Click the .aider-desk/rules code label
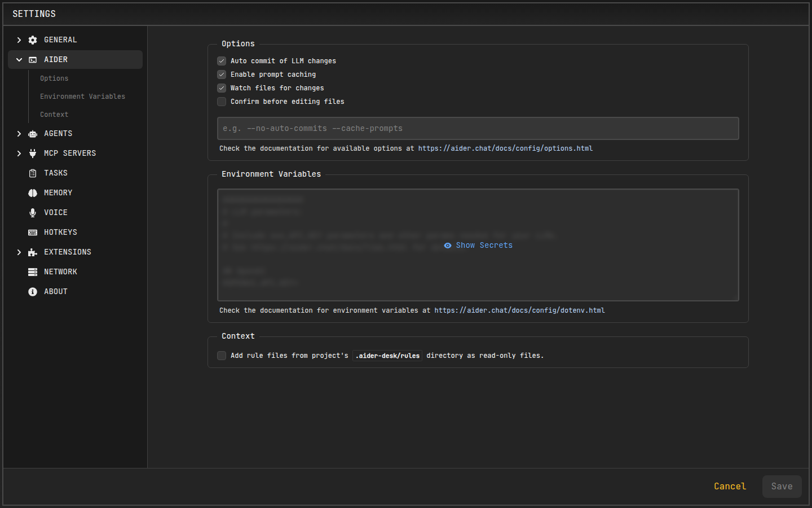Viewport: 812px width, 508px height. (x=387, y=356)
